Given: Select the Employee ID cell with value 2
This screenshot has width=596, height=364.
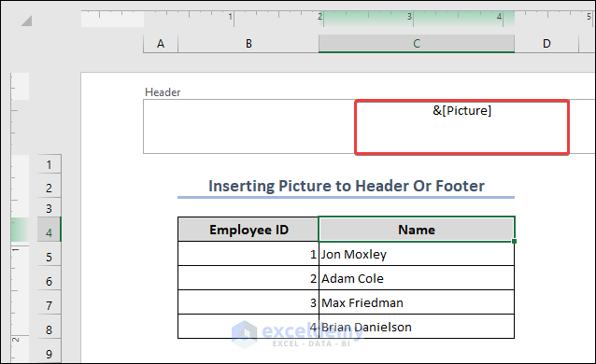Looking at the screenshot, I should [x=248, y=278].
